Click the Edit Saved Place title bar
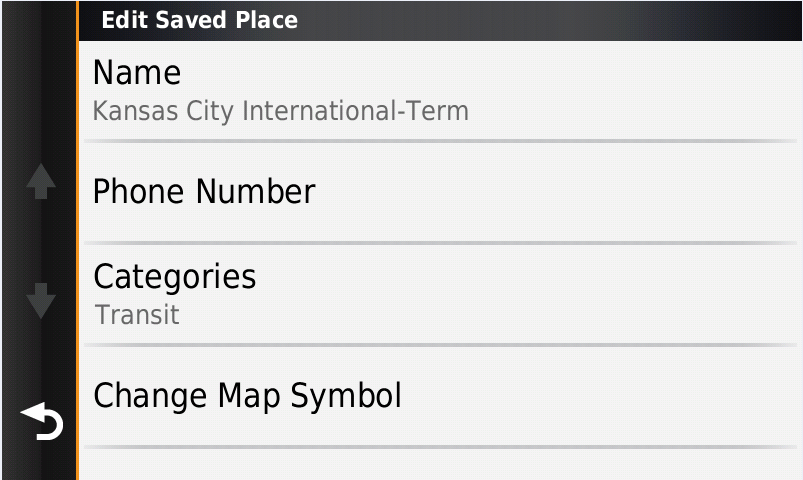Viewport: 803px width, 480px height. (440, 20)
